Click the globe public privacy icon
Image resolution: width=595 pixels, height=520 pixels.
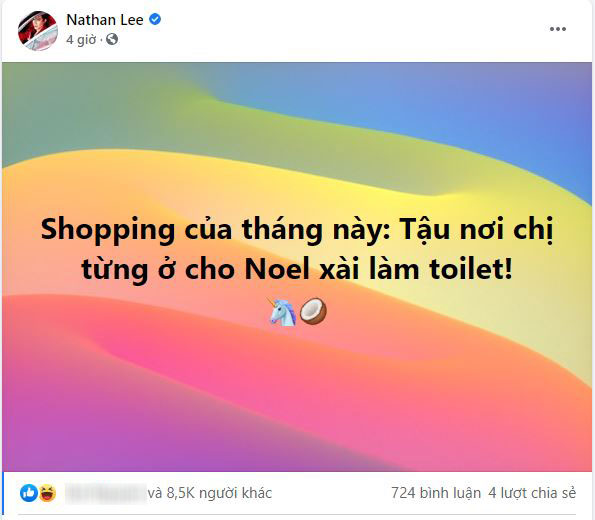112,39
